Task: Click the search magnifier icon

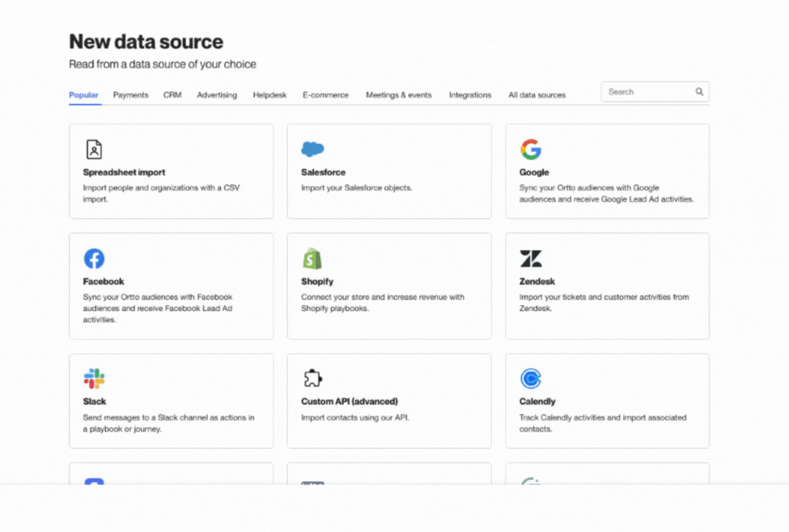Action: click(700, 92)
